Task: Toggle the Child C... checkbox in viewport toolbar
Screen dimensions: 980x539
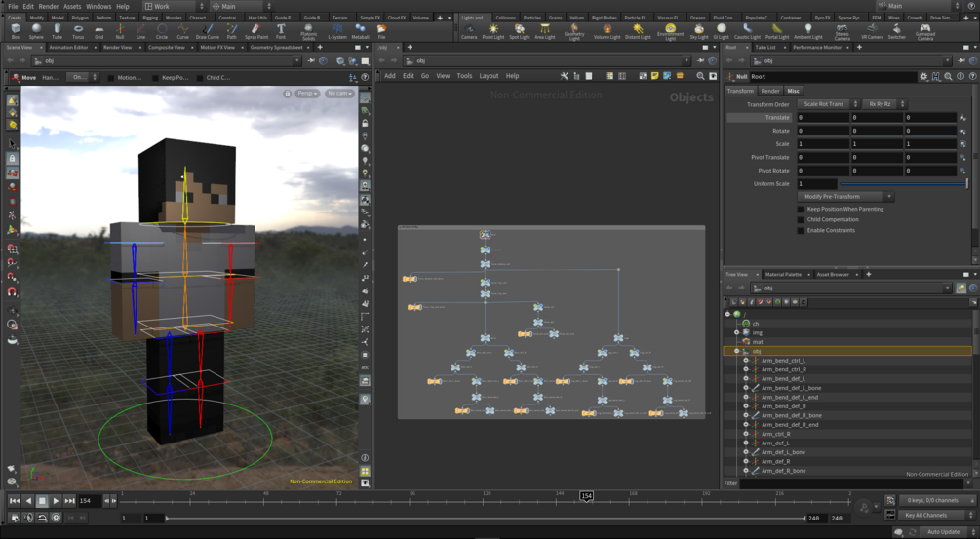Action: pos(200,77)
